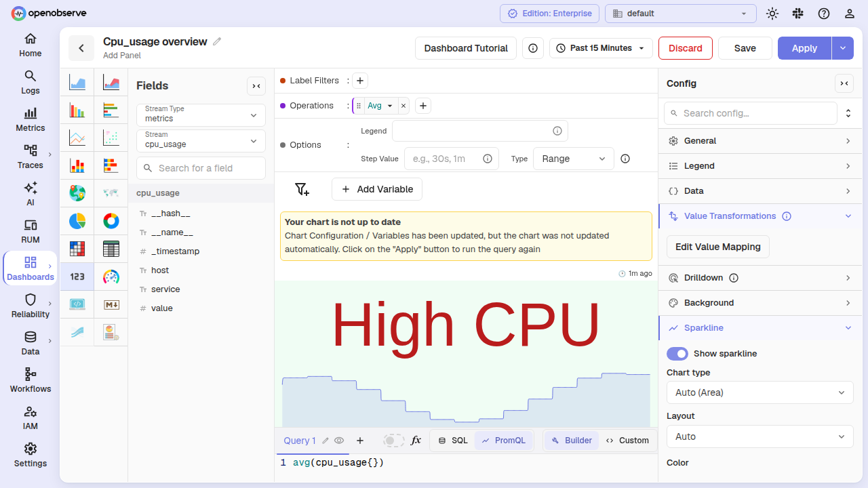Switch theme using the sun icon
Viewport: 868px width, 488px height.
(x=772, y=14)
